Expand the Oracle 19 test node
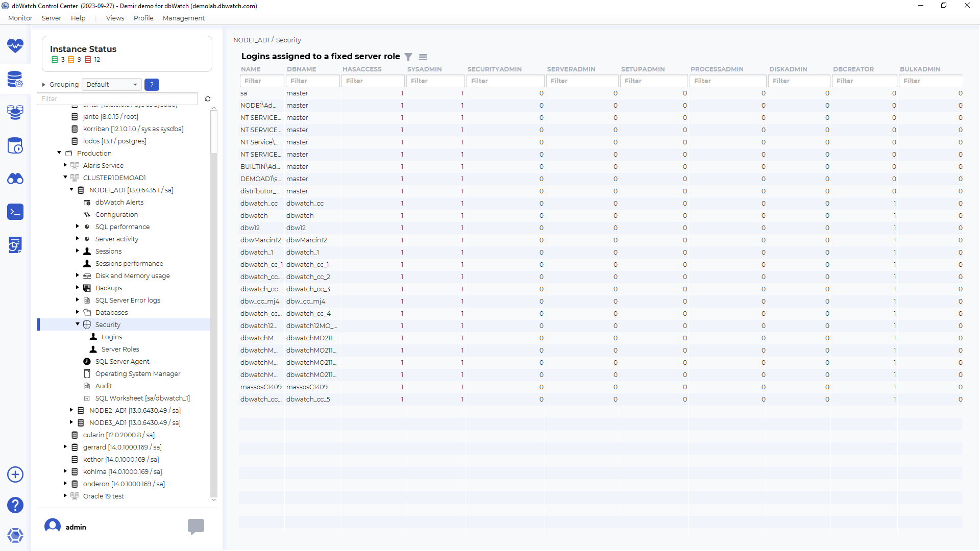 pos(65,496)
